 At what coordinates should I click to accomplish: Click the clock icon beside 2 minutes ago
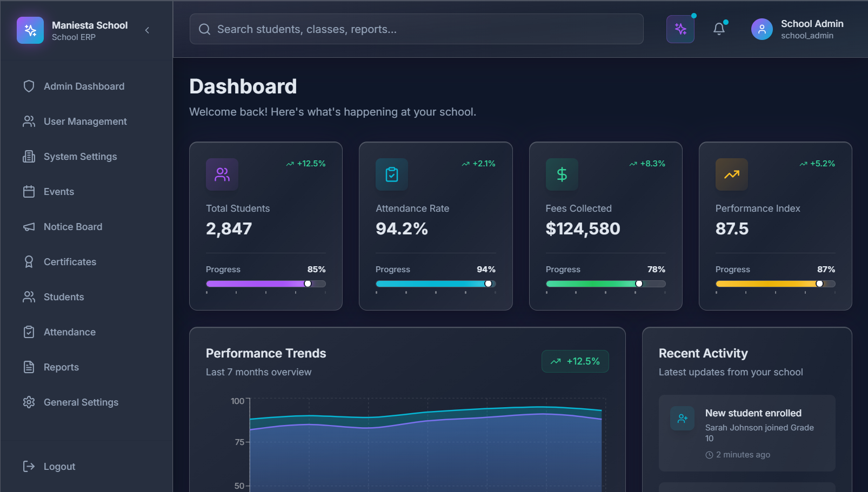coord(709,455)
